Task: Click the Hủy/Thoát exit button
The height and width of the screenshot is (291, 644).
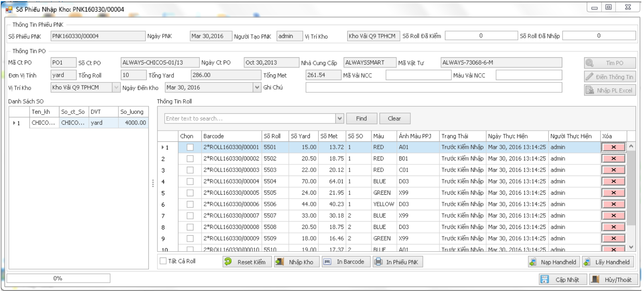Action: (613, 279)
